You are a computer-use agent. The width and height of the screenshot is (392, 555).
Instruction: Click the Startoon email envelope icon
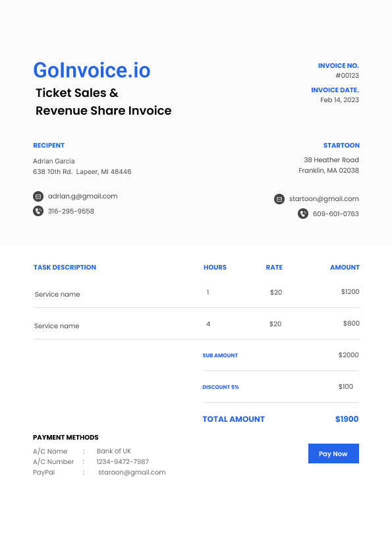click(279, 199)
